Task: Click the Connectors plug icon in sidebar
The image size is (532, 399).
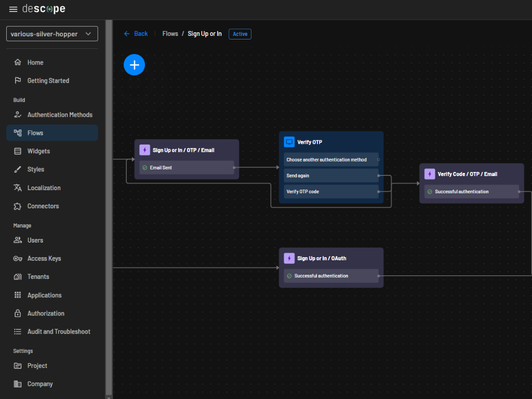Action: coord(18,206)
